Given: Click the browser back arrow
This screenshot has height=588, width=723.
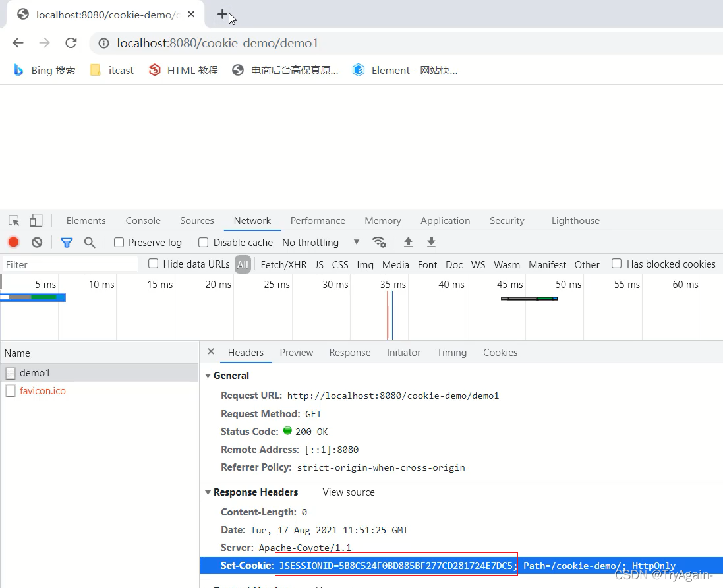Looking at the screenshot, I should [18, 43].
